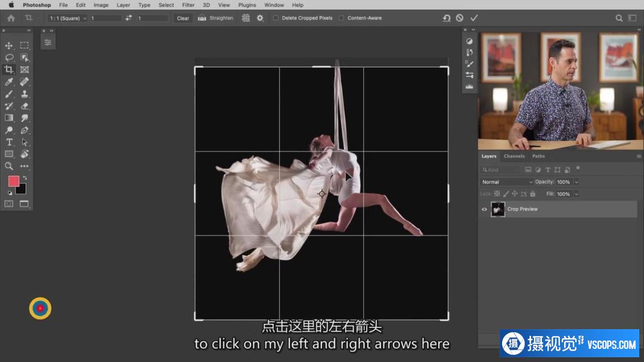Select the Clone Stamp tool
This screenshot has width=644, height=362.
[x=24, y=94]
